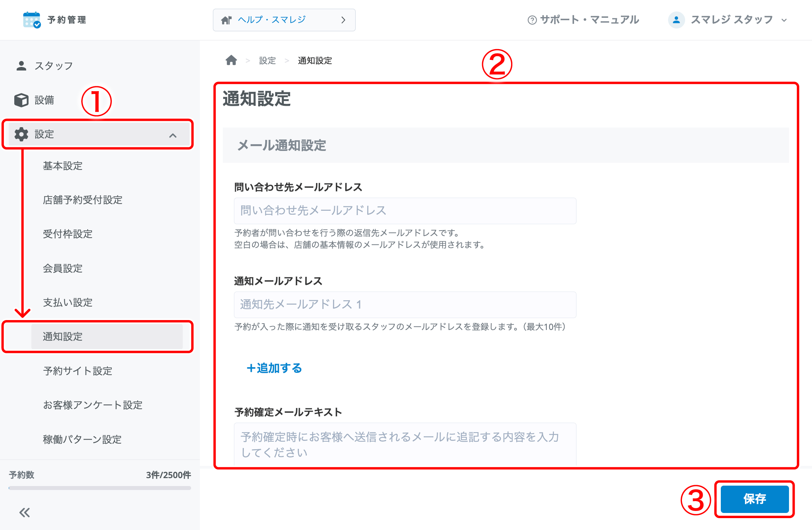812x530 pixels.
Task: Click the help question mark icon
Action: tap(532, 20)
